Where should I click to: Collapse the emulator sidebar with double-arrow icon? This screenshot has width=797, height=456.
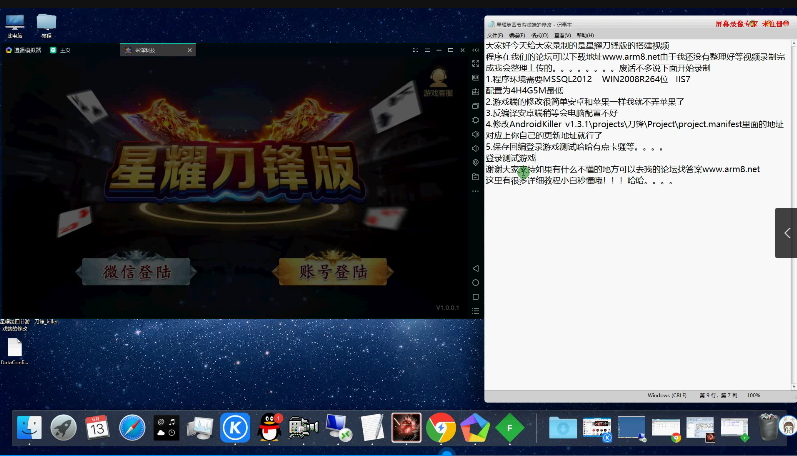(x=475, y=50)
